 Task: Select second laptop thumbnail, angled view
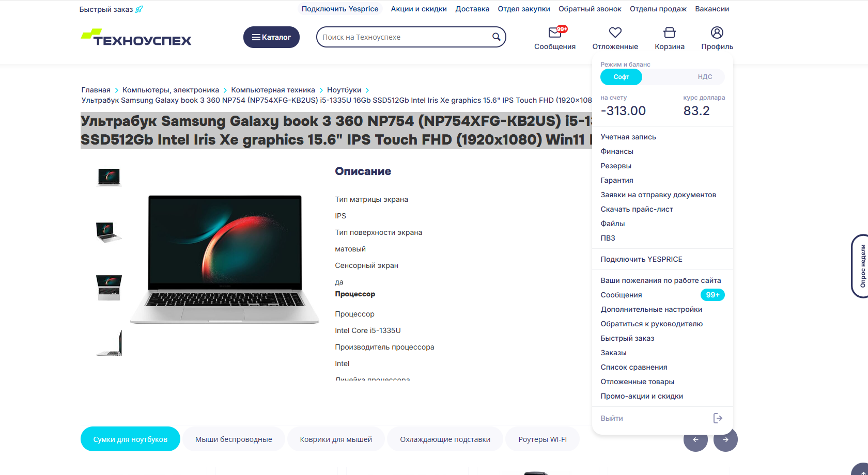coord(109,232)
